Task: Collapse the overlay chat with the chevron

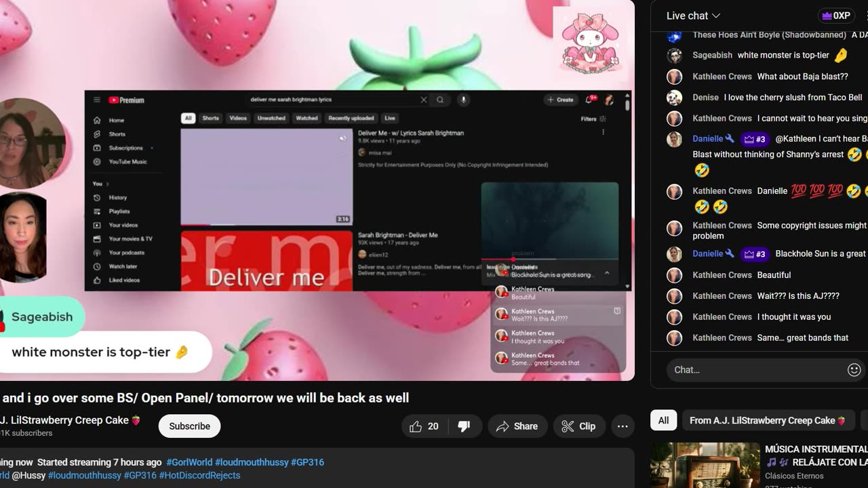Action: [607, 272]
